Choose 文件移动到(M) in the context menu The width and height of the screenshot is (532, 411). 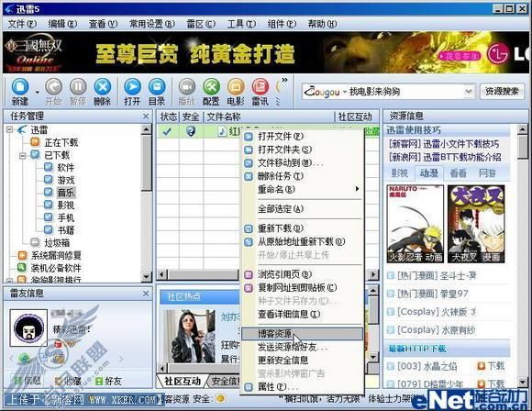[x=302, y=163]
